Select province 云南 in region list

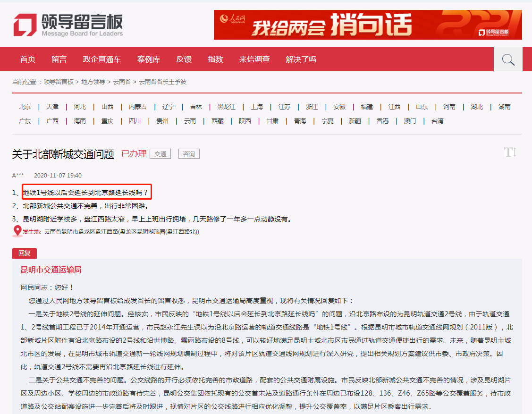click(x=190, y=121)
